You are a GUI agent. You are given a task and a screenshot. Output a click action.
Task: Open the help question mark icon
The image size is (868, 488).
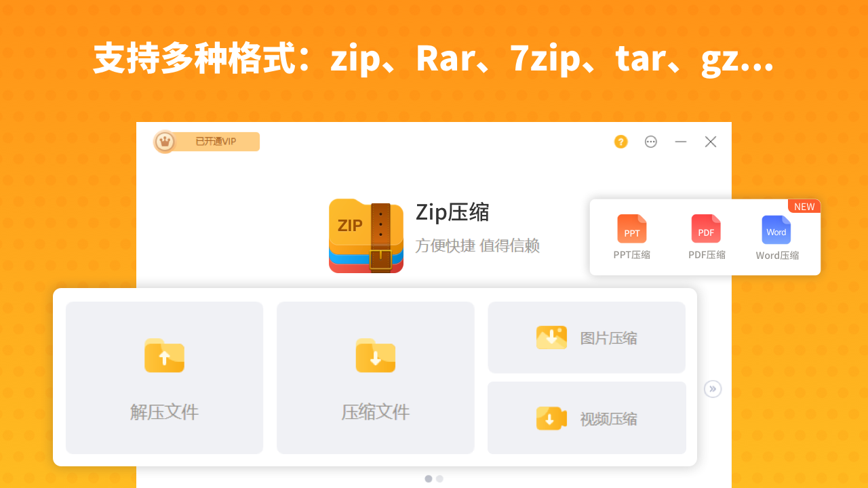coord(620,142)
